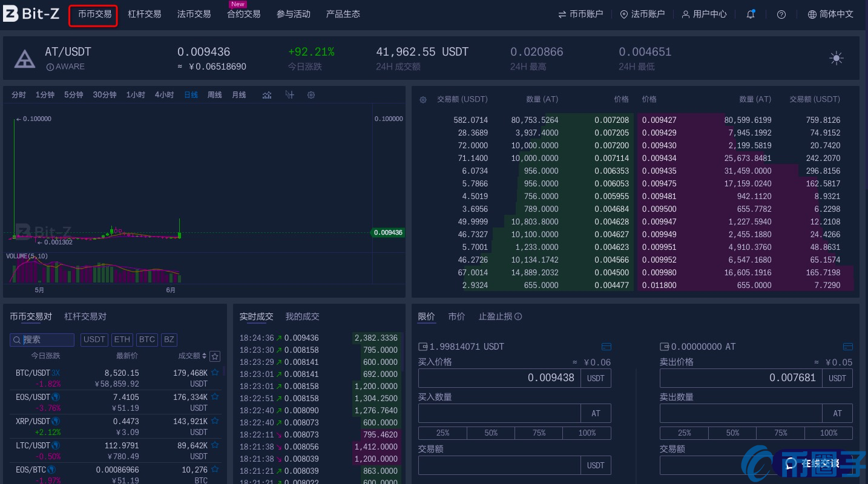Focus the 搜索 pair search field
The width and height of the screenshot is (868, 484).
[x=42, y=339]
